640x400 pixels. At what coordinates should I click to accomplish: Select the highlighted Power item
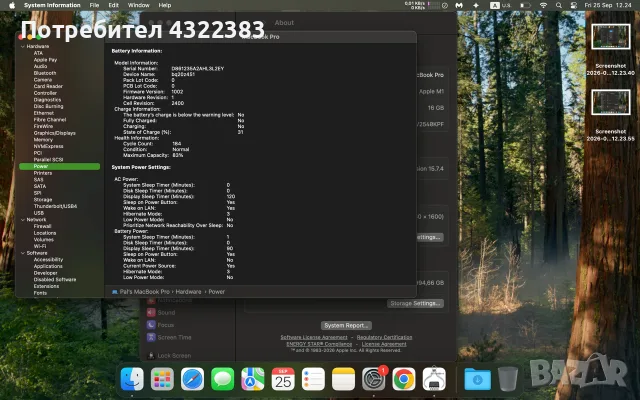59,166
